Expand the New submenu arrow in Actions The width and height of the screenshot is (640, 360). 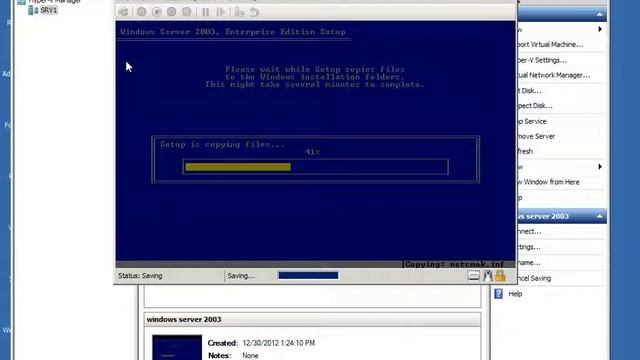[600, 29]
